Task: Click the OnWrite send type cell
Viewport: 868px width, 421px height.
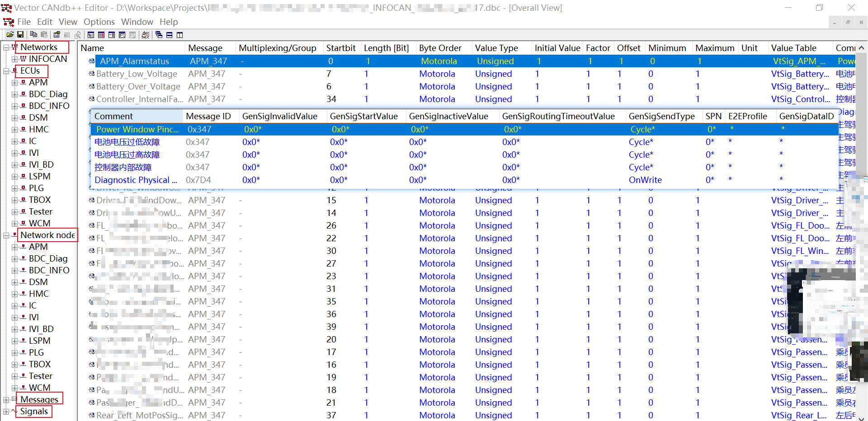Action: [645, 180]
